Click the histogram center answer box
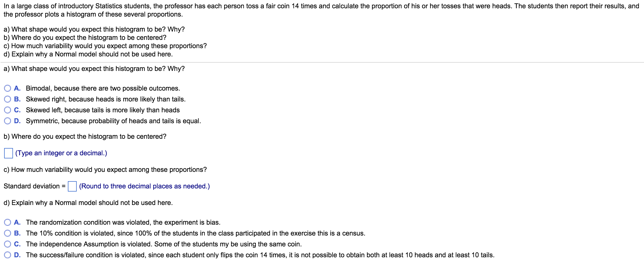This screenshot has width=644, height=264. click(x=9, y=153)
